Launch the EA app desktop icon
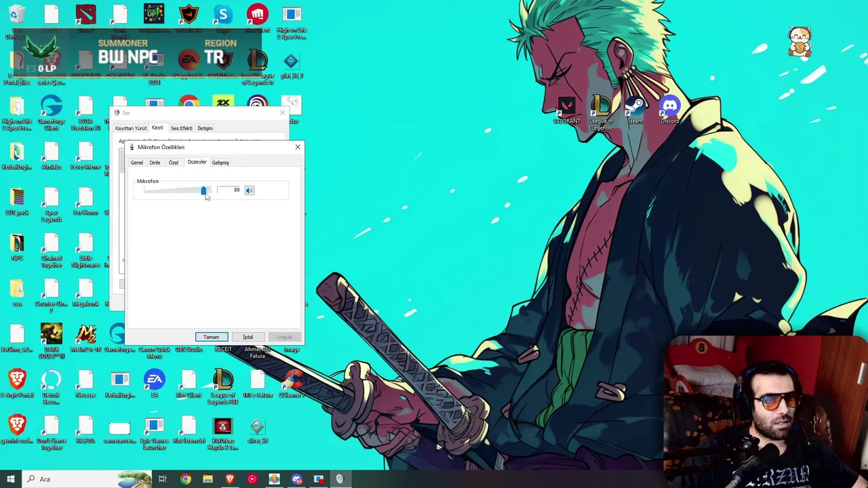 (155, 384)
